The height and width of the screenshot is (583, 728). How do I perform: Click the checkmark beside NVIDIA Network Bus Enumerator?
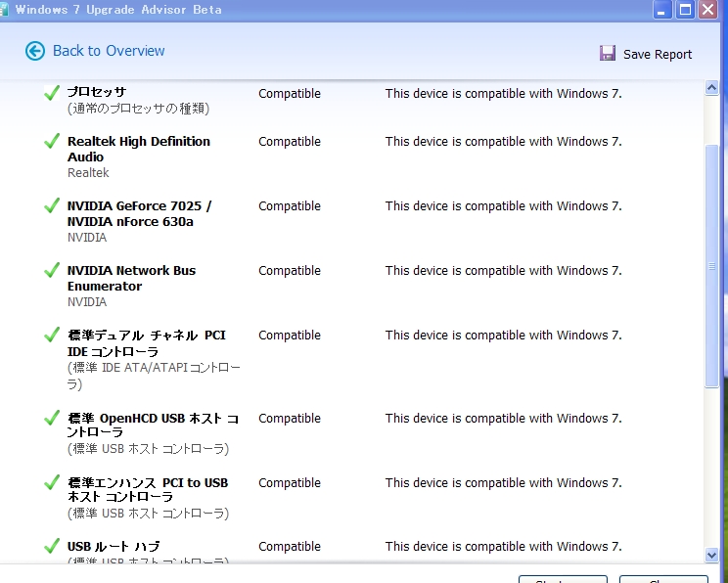[52, 270]
